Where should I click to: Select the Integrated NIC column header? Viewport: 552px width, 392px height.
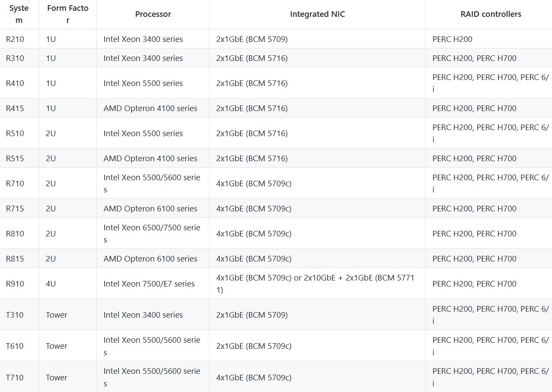[x=317, y=14]
